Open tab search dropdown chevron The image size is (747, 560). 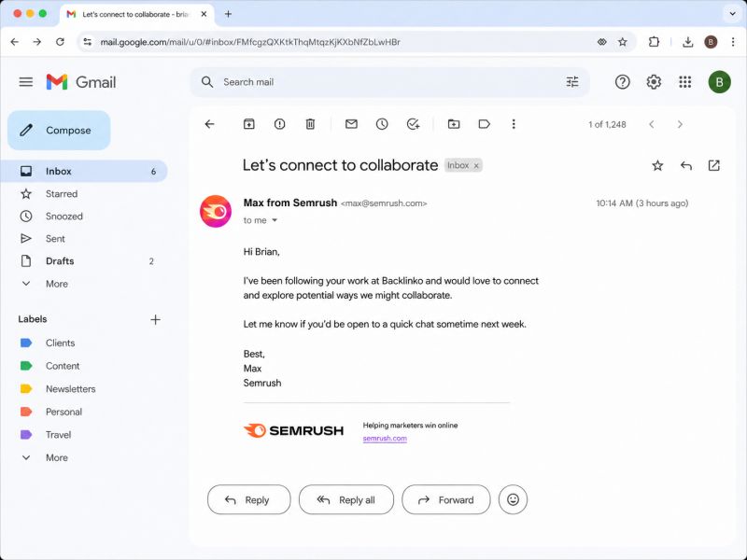(732, 14)
